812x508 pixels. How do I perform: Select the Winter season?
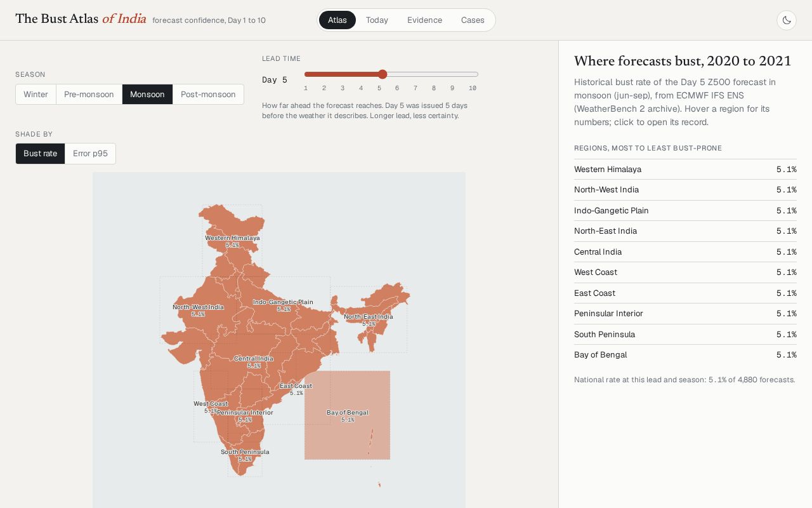(36, 95)
